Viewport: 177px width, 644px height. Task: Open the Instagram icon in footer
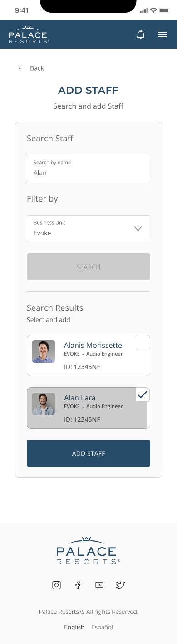tap(57, 585)
